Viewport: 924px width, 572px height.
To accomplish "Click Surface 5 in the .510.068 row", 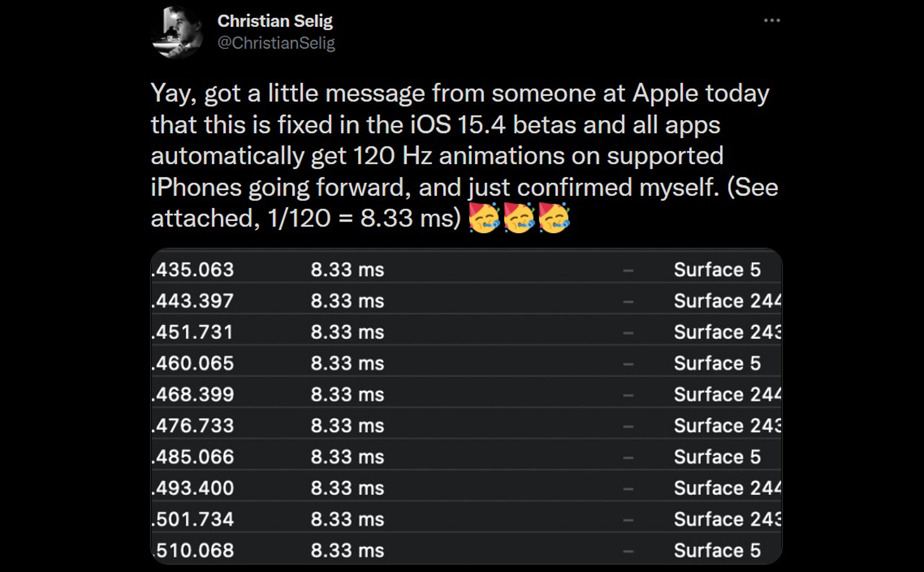I will 717,551.
